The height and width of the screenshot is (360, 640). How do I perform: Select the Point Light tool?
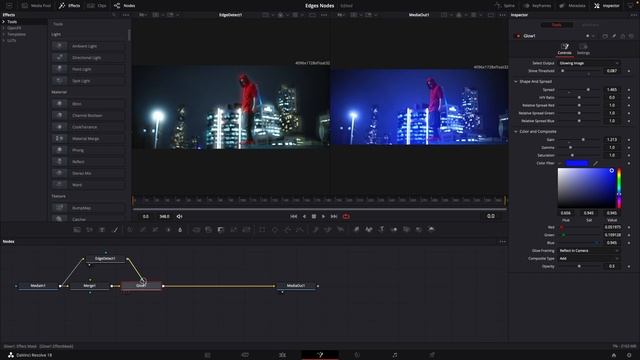(x=88, y=69)
